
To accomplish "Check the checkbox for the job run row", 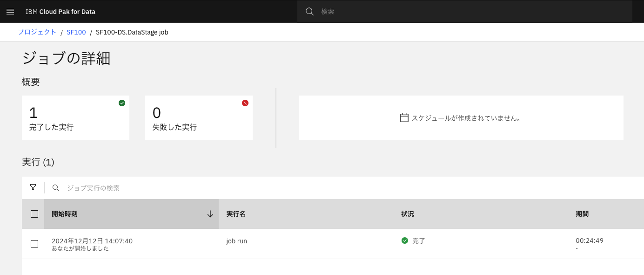I will pos(34,244).
